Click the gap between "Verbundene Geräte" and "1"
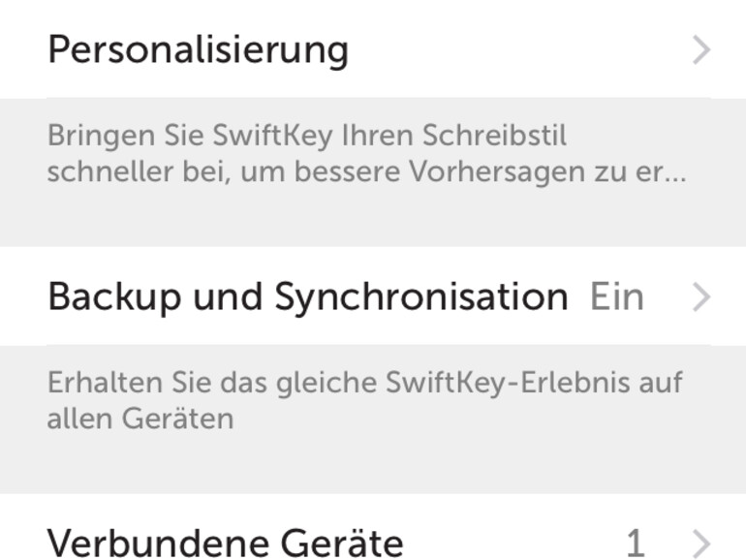This screenshot has height=560, width=746. (513, 543)
